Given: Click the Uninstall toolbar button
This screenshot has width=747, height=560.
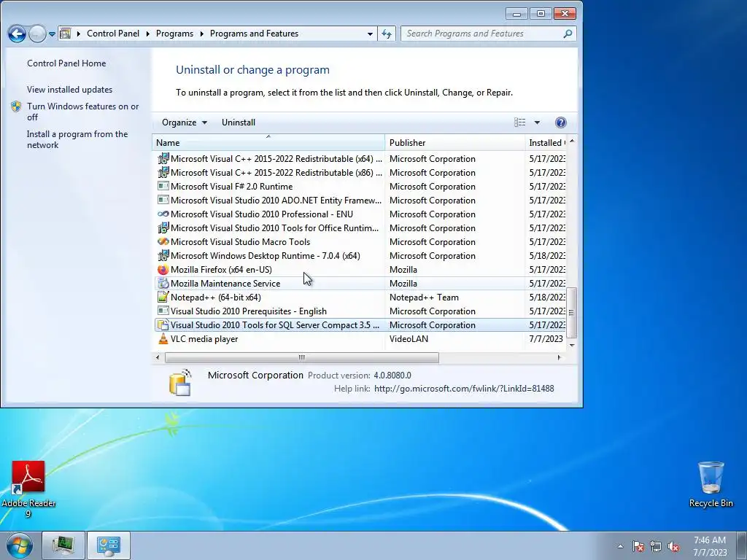Looking at the screenshot, I should [239, 122].
